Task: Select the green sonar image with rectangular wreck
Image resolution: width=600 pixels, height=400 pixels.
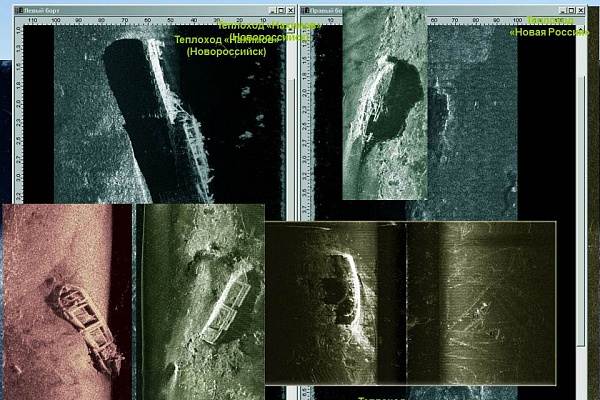Action: [201, 302]
